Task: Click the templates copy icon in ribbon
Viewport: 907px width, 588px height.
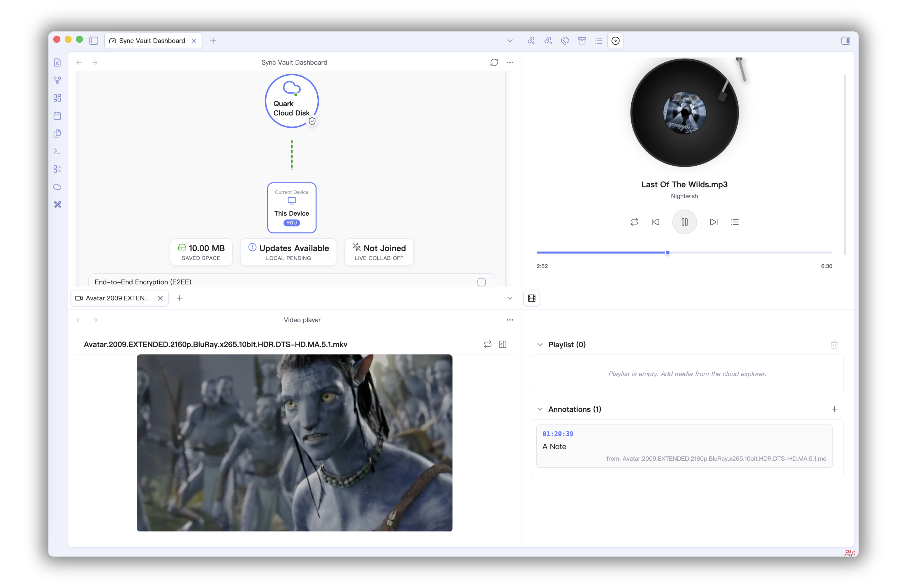Action: [x=57, y=133]
